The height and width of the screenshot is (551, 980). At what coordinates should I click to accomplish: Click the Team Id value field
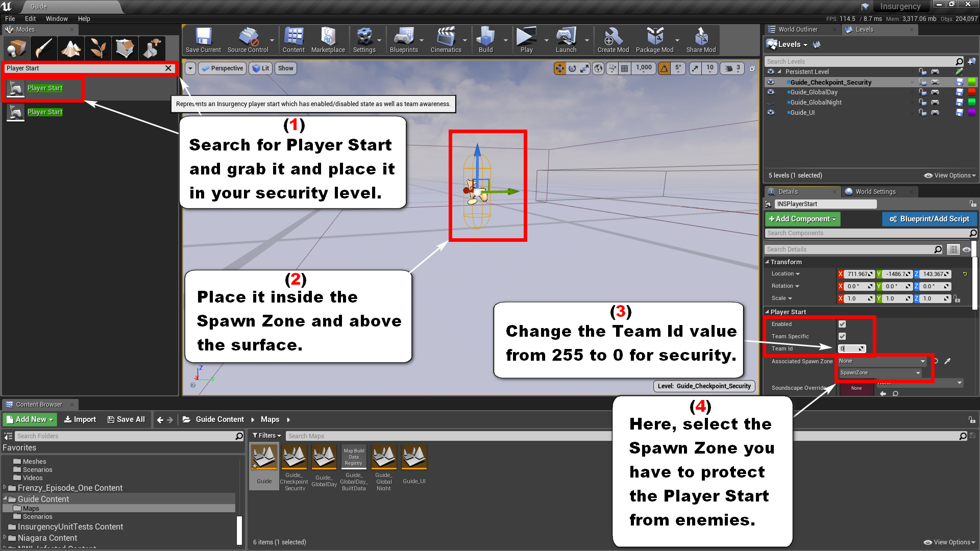[851, 348]
